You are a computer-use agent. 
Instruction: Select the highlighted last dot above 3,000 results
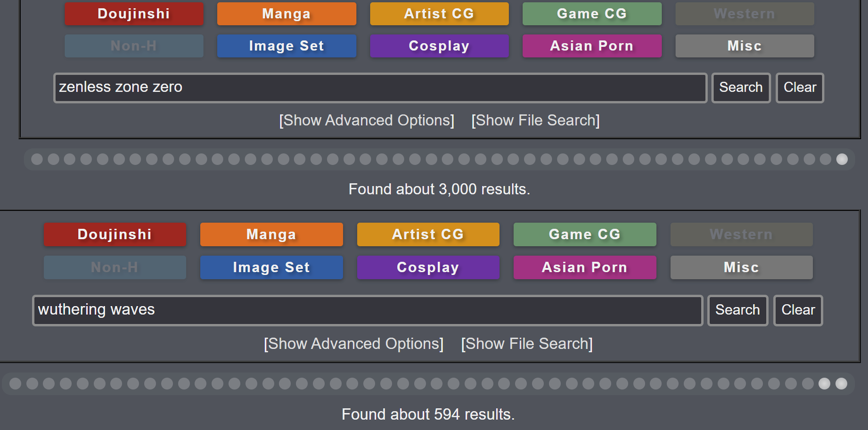[842, 159]
